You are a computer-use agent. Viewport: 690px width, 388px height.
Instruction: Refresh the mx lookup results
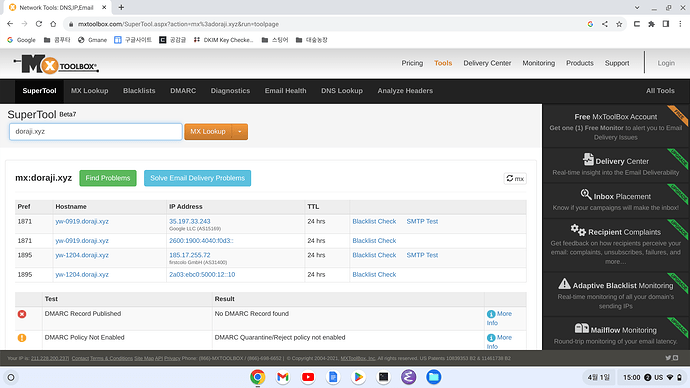pos(515,178)
